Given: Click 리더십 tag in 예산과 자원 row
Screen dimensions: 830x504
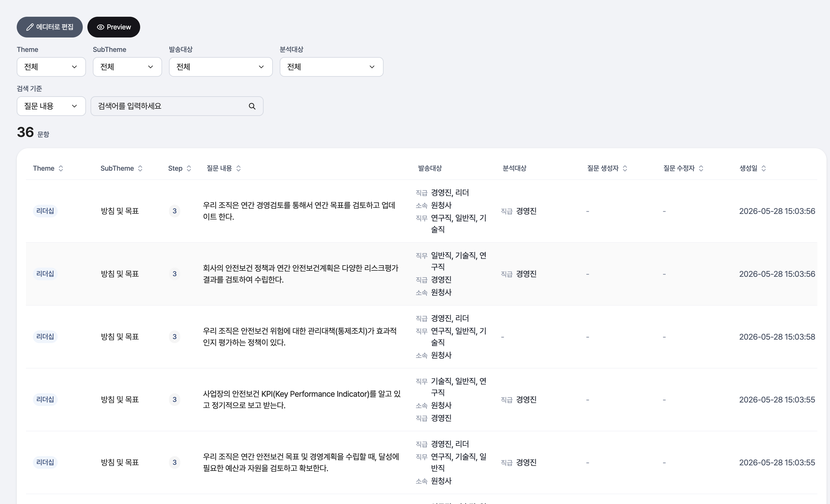Looking at the screenshot, I should tap(45, 462).
